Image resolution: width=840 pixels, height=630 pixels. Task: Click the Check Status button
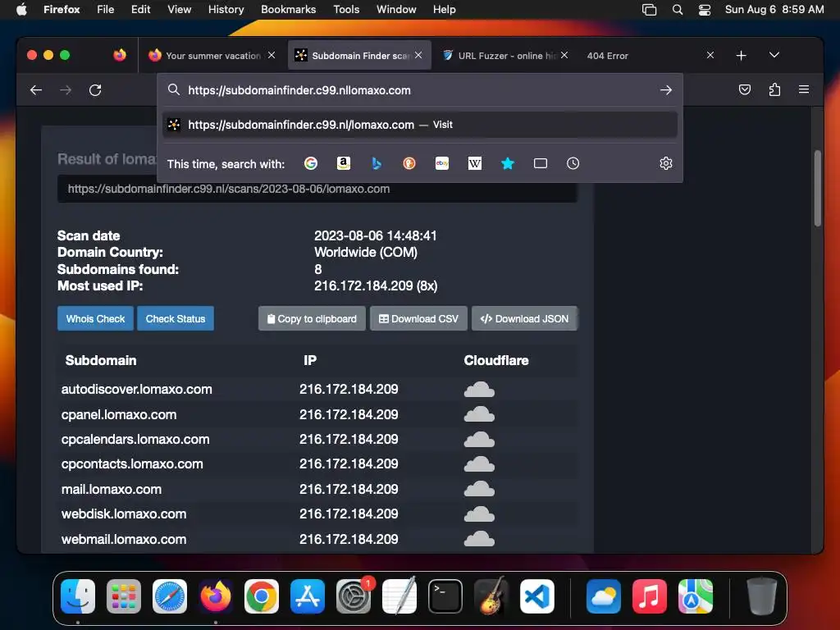point(176,319)
